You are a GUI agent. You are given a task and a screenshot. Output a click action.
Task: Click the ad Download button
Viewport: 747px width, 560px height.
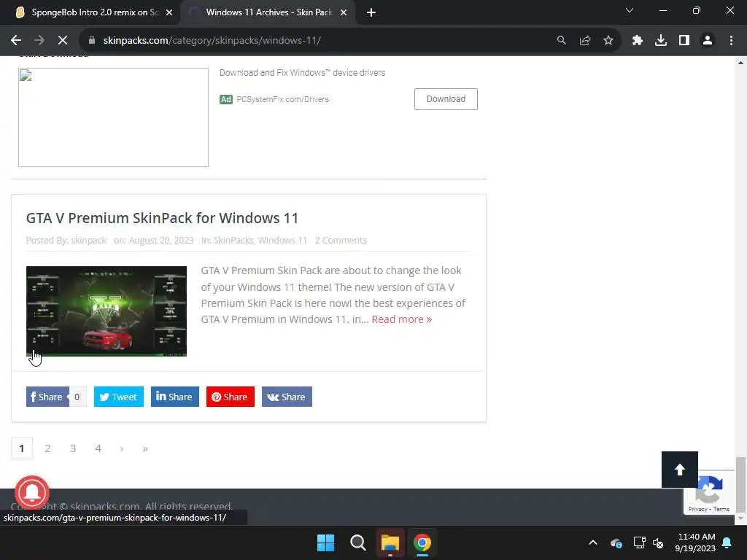point(446,99)
